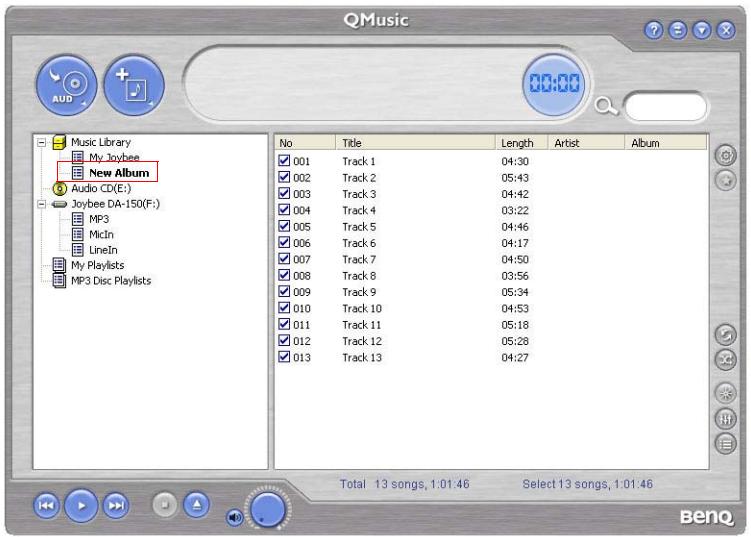This screenshot has height=537, width=751.
Task: Click the AUD rip audio CD button
Action: coord(66,85)
